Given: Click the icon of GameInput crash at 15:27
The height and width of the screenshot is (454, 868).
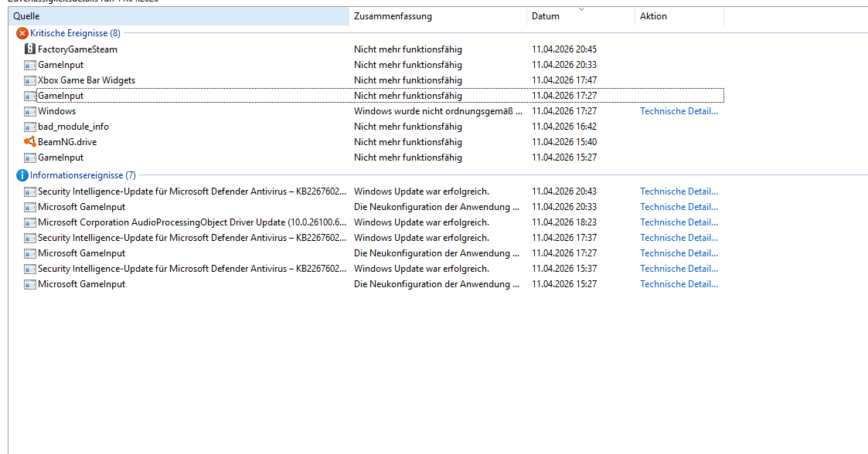Looking at the screenshot, I should click(30, 158).
